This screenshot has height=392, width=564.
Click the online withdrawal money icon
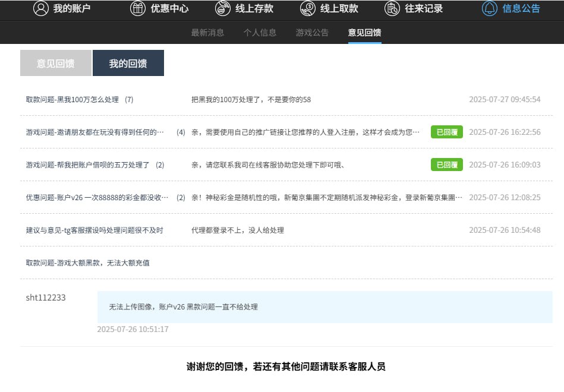click(307, 8)
